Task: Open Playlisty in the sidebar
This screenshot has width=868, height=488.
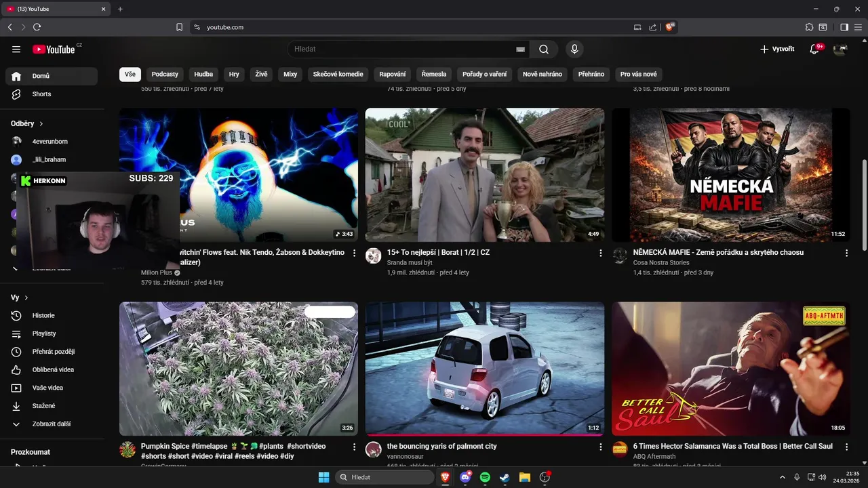Action: tap(52, 333)
